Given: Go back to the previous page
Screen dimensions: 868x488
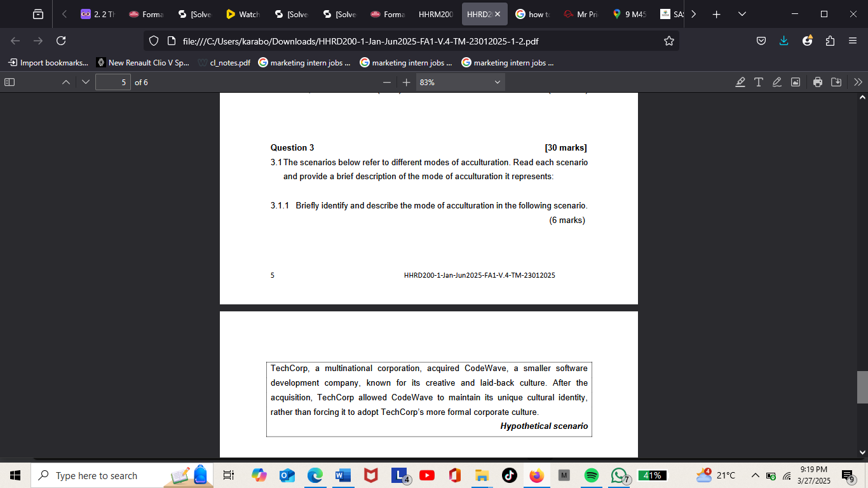Looking at the screenshot, I should [x=16, y=41].
